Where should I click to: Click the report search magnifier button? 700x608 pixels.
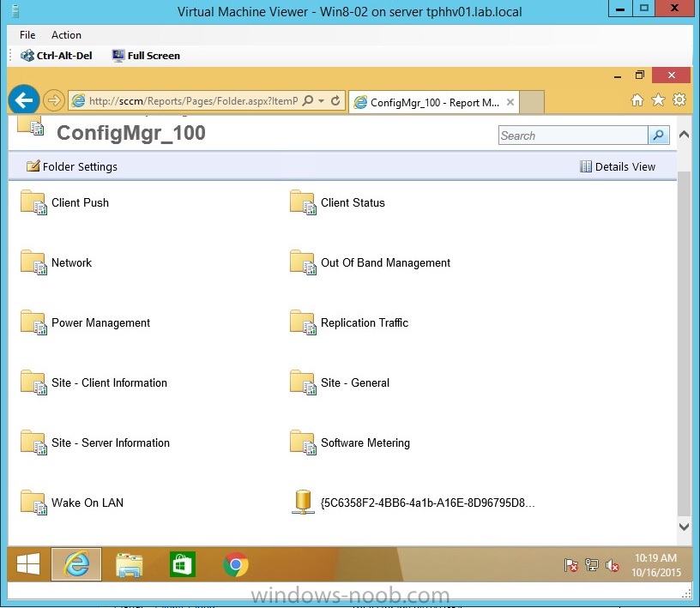pyautogui.click(x=659, y=135)
